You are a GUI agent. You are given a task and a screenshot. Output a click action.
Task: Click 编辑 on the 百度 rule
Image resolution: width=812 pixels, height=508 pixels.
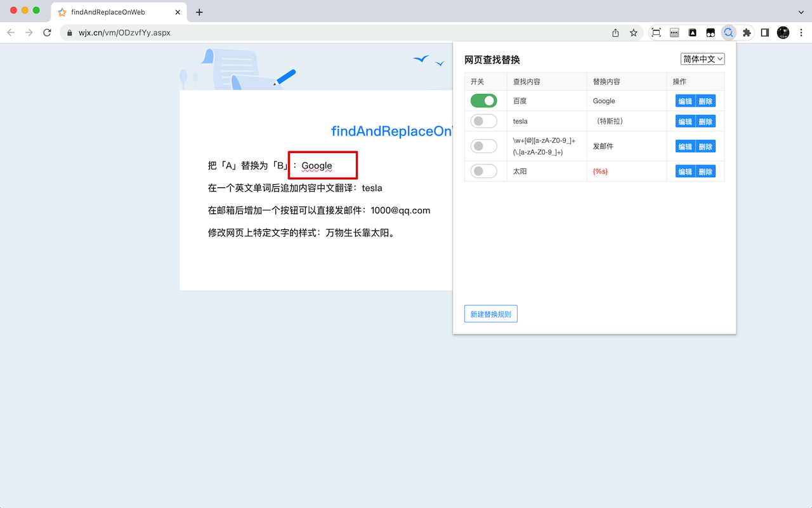tap(685, 100)
